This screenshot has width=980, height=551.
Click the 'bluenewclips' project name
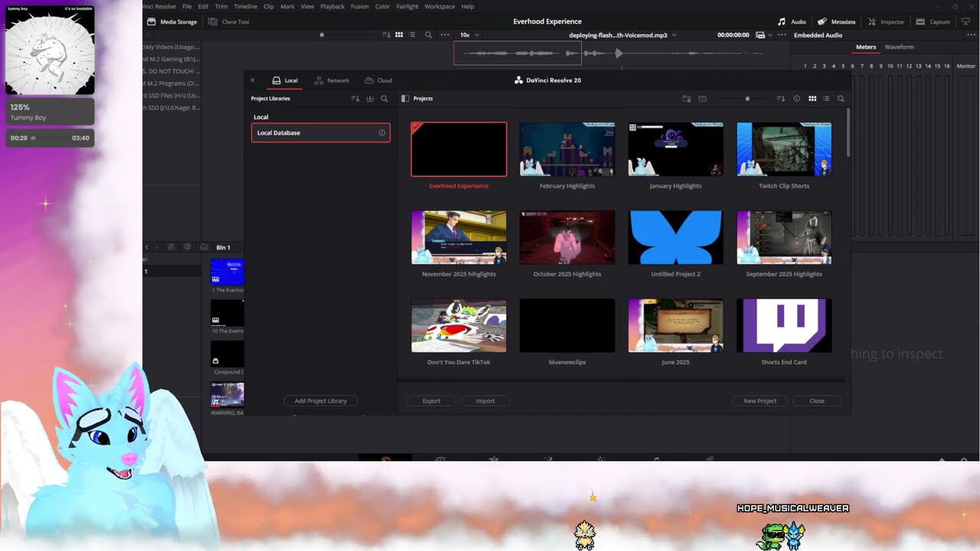point(567,362)
